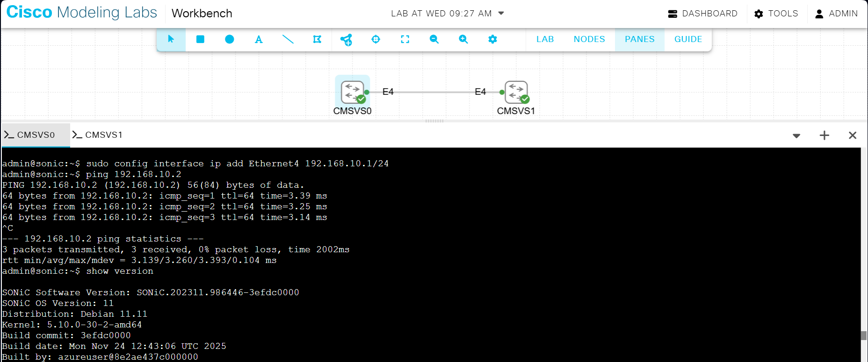Go to the DASHBOARD
The image size is (868, 362).
pyautogui.click(x=702, y=14)
